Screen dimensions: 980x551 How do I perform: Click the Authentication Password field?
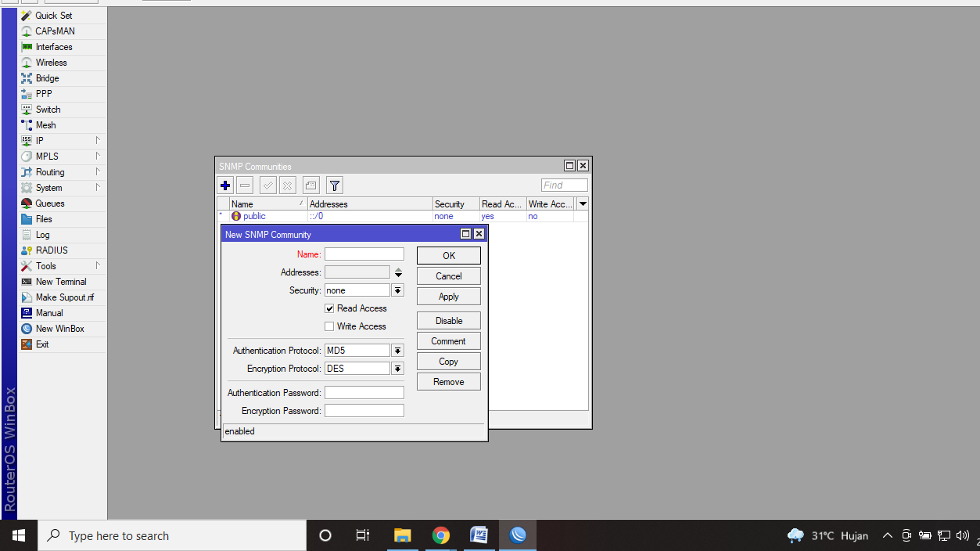364,393
